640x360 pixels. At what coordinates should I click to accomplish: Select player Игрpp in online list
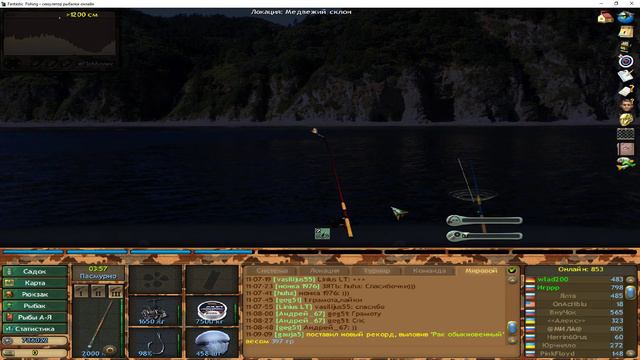548,288
